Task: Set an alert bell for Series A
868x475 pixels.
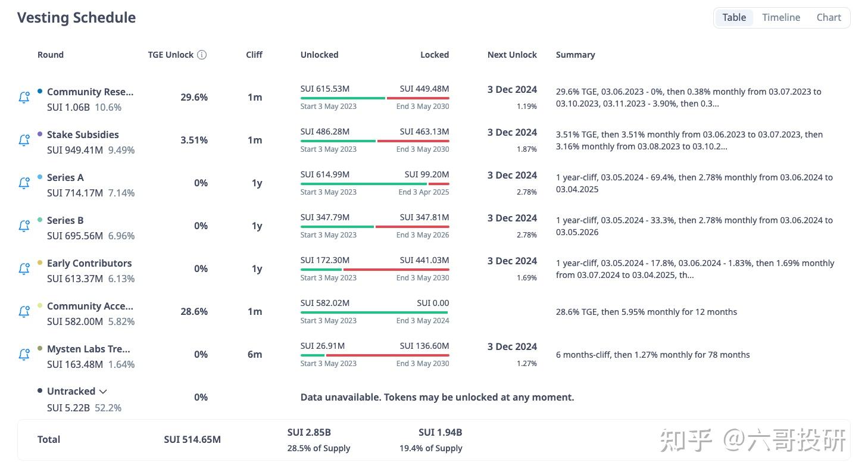Action: pos(24,183)
